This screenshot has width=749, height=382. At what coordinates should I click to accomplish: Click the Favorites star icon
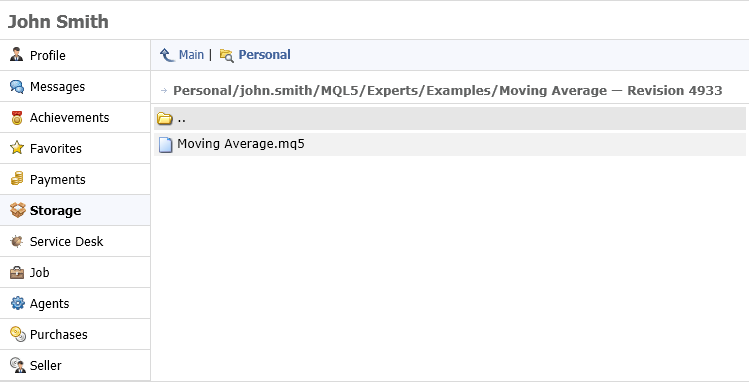pyautogui.click(x=17, y=148)
